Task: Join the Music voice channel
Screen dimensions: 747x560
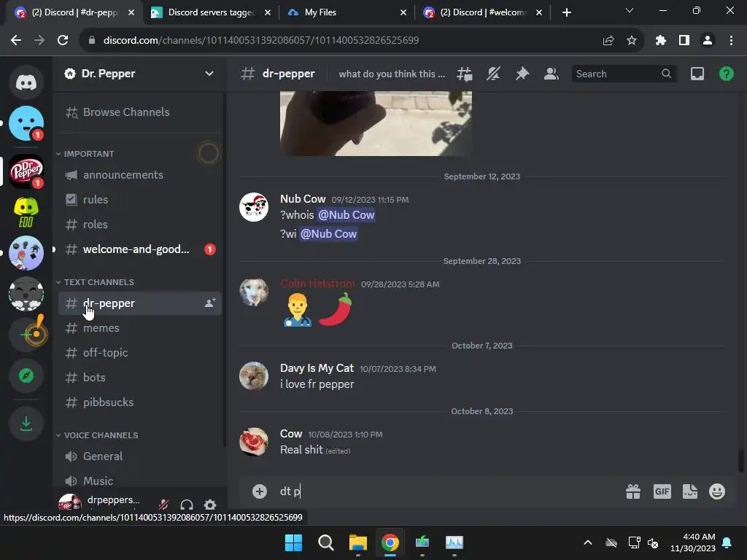Action: [x=139, y=481]
